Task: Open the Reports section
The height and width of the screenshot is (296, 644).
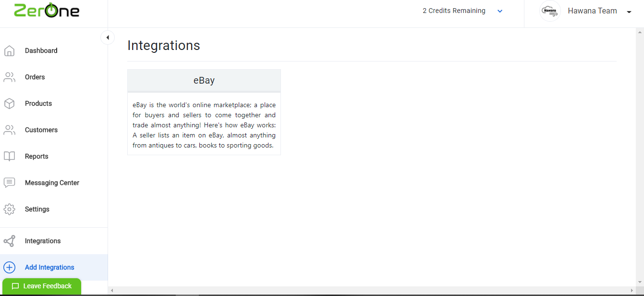Action: tap(54, 156)
